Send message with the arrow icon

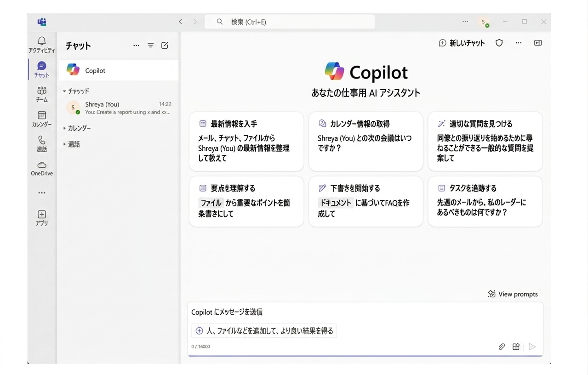(532, 347)
